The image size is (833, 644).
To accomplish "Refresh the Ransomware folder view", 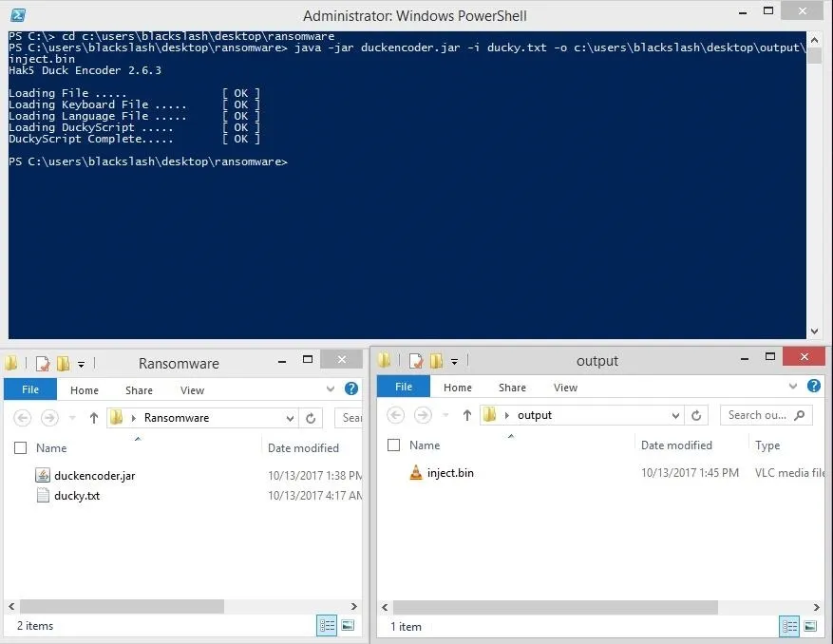I will (x=311, y=418).
